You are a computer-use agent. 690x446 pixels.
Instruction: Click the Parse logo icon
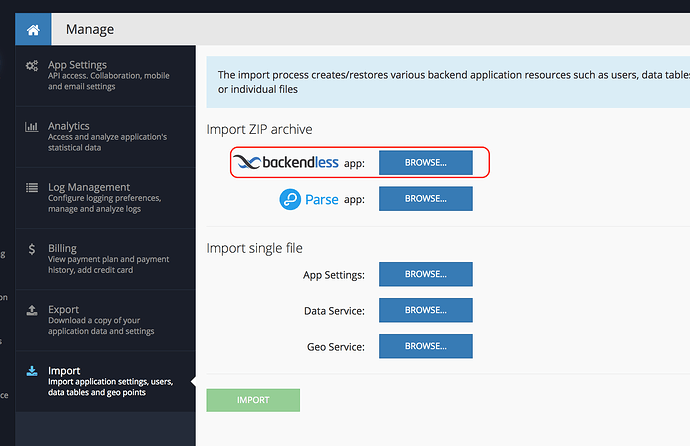(x=290, y=199)
